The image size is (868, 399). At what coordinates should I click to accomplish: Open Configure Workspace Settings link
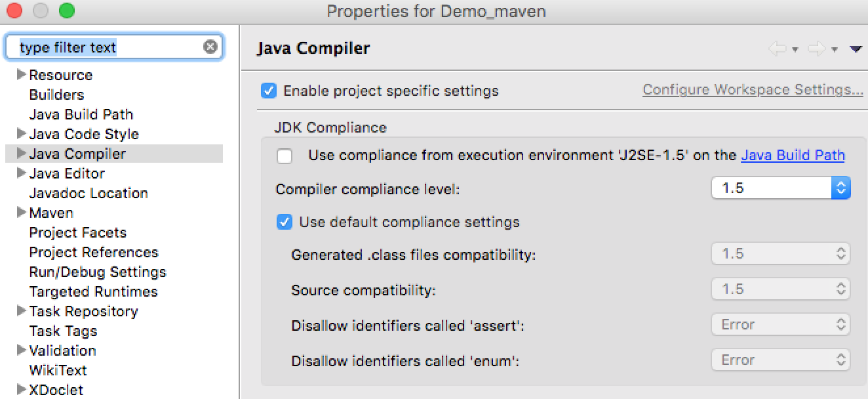click(752, 90)
